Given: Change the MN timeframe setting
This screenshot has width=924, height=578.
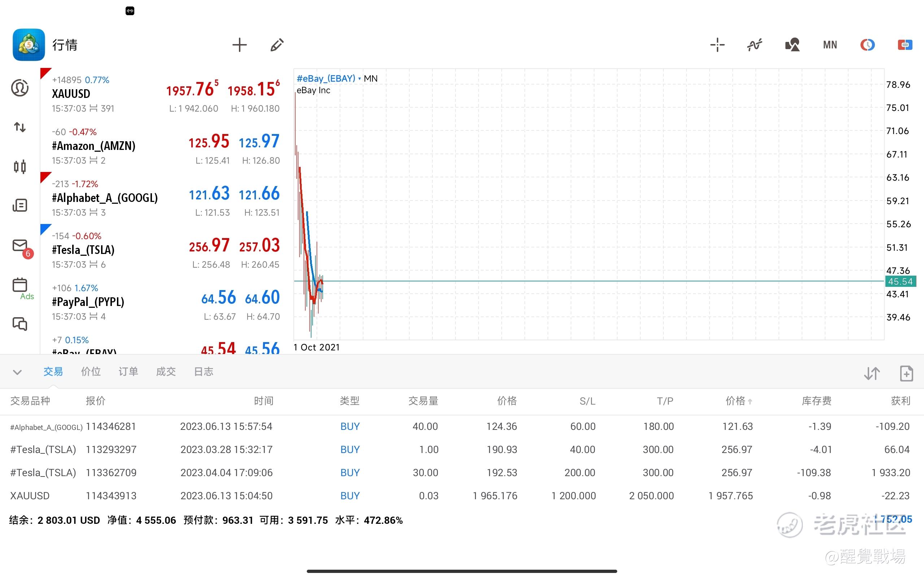Looking at the screenshot, I should [x=830, y=45].
